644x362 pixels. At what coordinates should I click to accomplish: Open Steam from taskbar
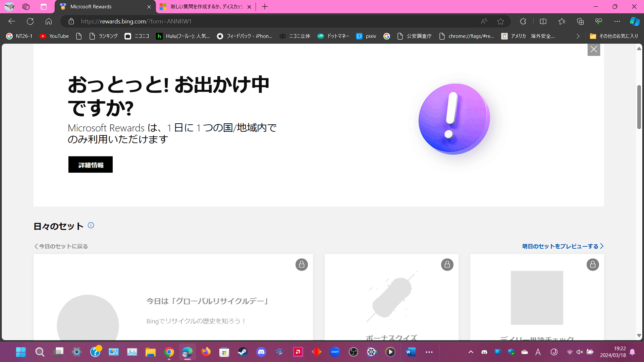(x=243, y=352)
